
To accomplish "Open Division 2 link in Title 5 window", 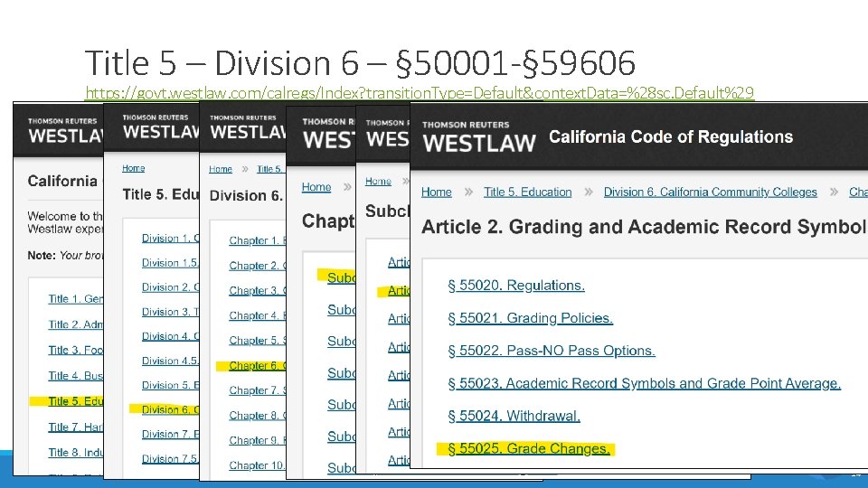I will click(x=170, y=287).
